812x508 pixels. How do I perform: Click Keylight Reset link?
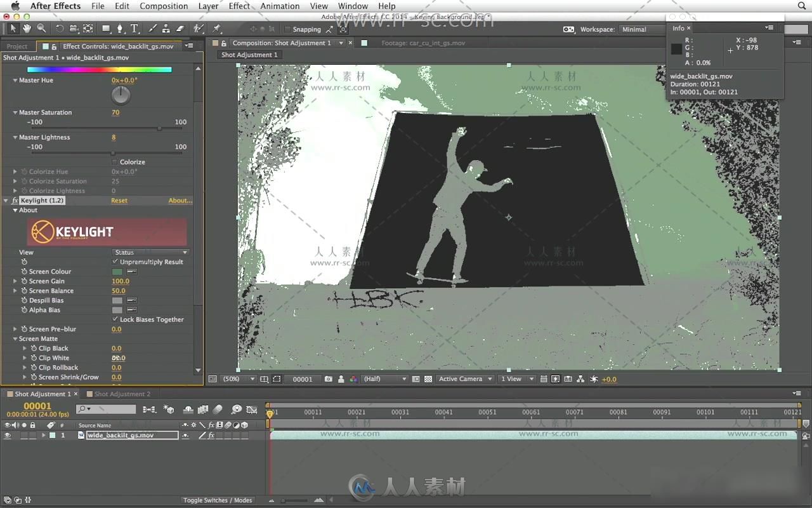coord(119,201)
